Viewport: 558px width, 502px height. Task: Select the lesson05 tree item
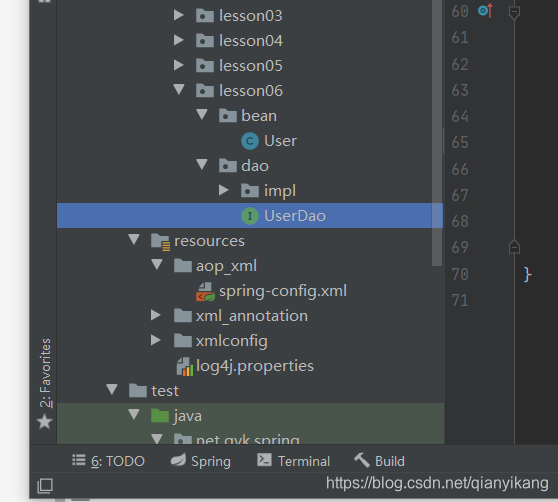pos(251,66)
